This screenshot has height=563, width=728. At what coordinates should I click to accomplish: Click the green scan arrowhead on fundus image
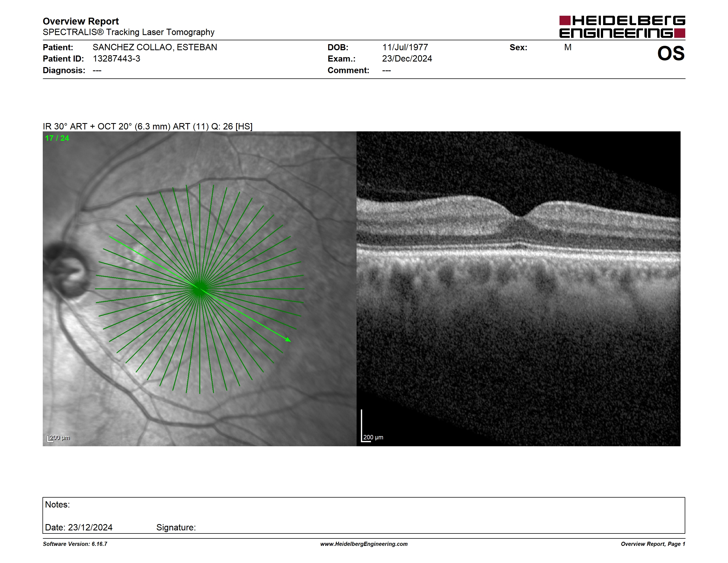coord(288,339)
